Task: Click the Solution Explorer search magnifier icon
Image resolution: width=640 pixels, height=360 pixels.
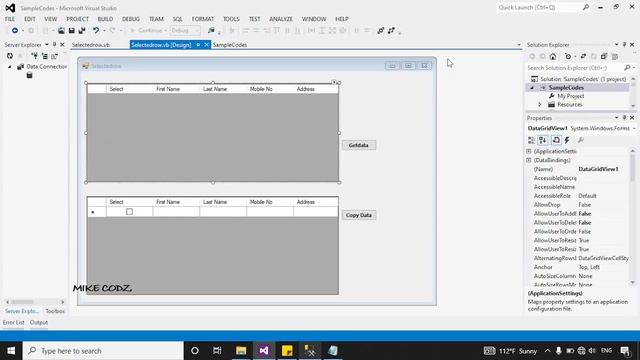Action: [x=627, y=68]
